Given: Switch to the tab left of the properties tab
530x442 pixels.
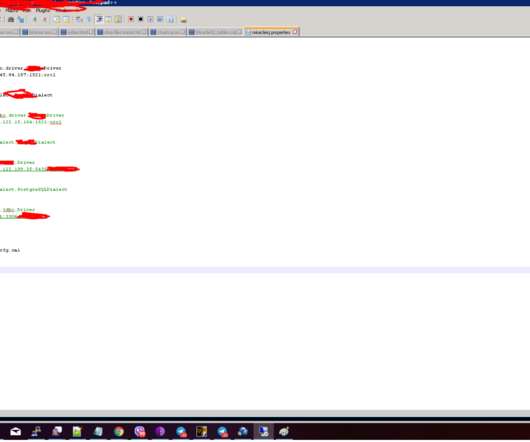Looking at the screenshot, I should tap(215, 32).
